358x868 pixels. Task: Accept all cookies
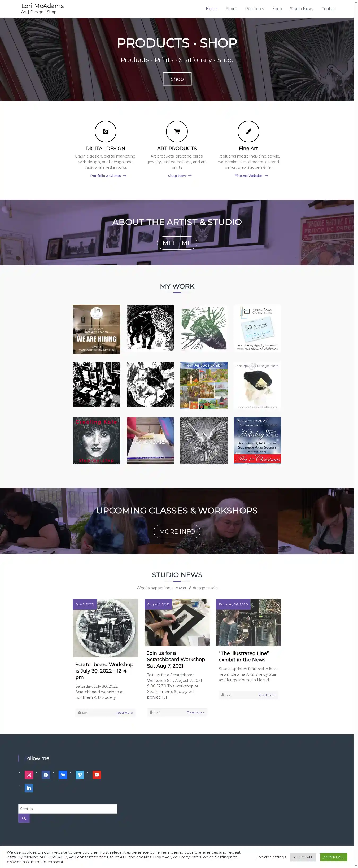point(333,857)
